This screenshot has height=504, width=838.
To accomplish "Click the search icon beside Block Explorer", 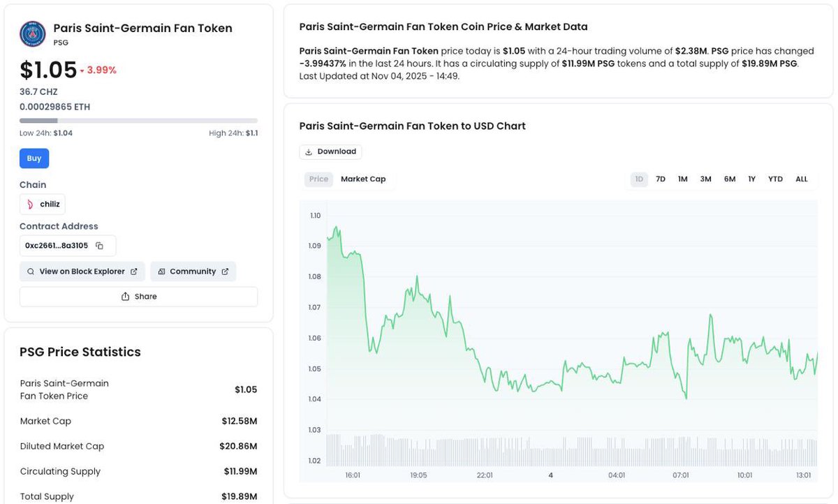I will [x=31, y=272].
